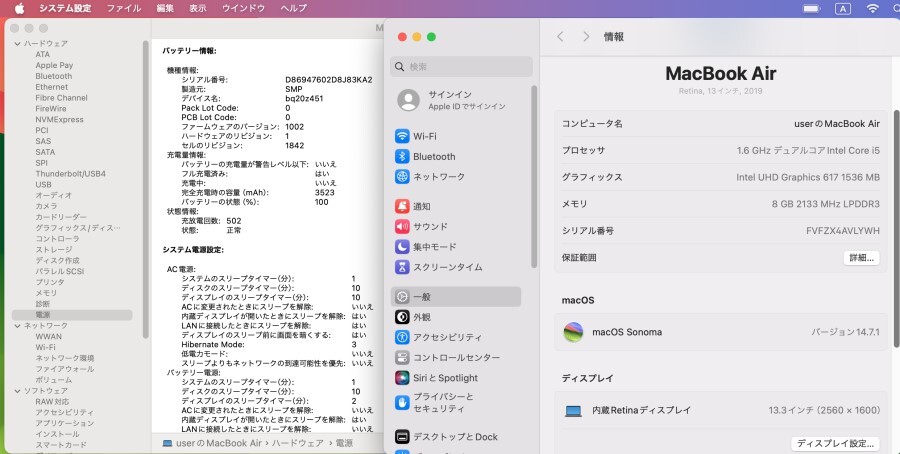The width and height of the screenshot is (900, 454).
Task: Click the settings sidebar scrollbar
Action: [x=534, y=177]
